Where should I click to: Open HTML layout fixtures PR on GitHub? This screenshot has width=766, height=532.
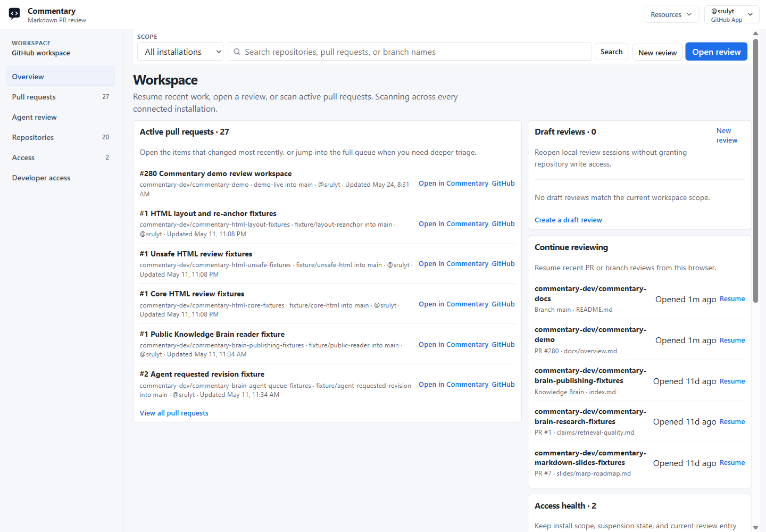tap(503, 224)
